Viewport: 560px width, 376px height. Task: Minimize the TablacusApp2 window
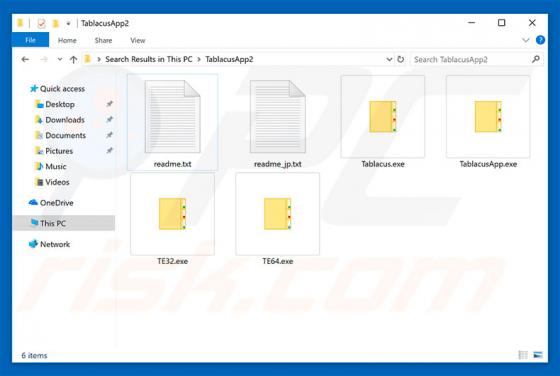[471, 22]
